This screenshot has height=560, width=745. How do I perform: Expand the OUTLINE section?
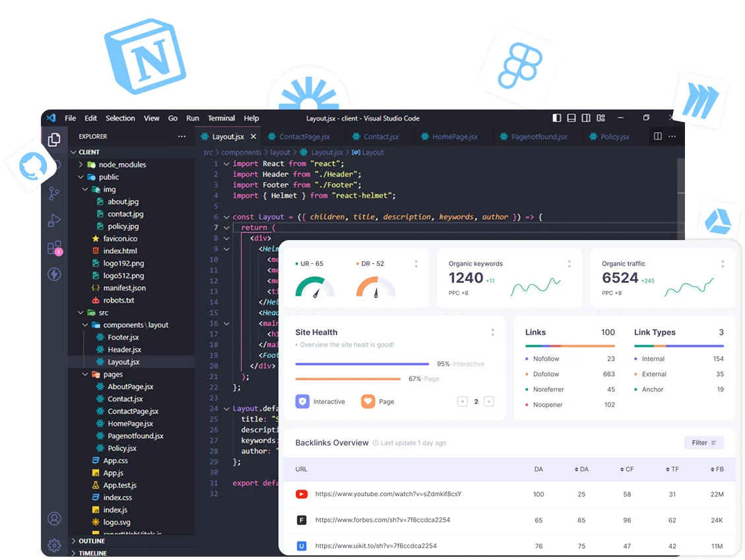[92, 541]
